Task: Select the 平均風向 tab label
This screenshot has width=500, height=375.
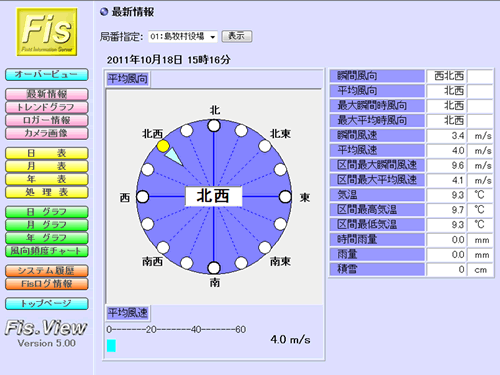Action: pos(128,79)
